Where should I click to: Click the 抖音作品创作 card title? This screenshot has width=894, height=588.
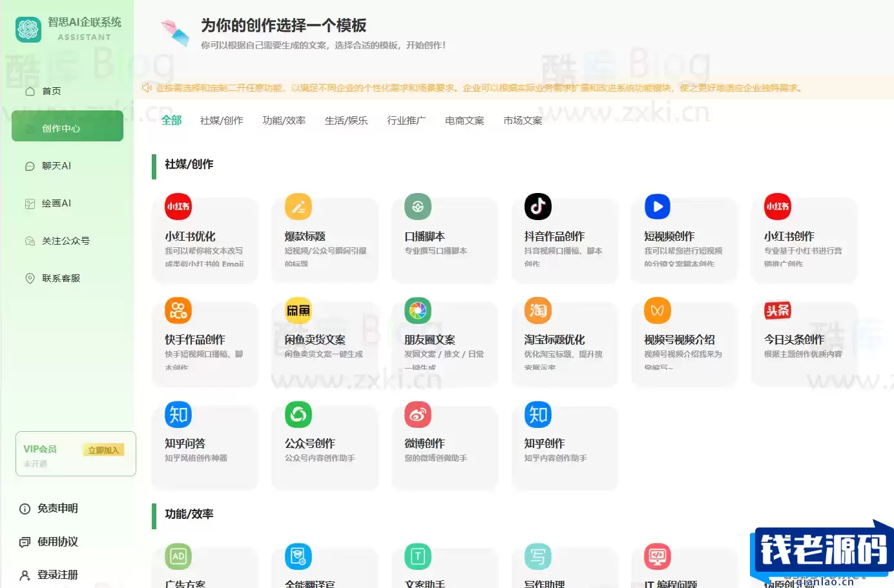pos(554,236)
